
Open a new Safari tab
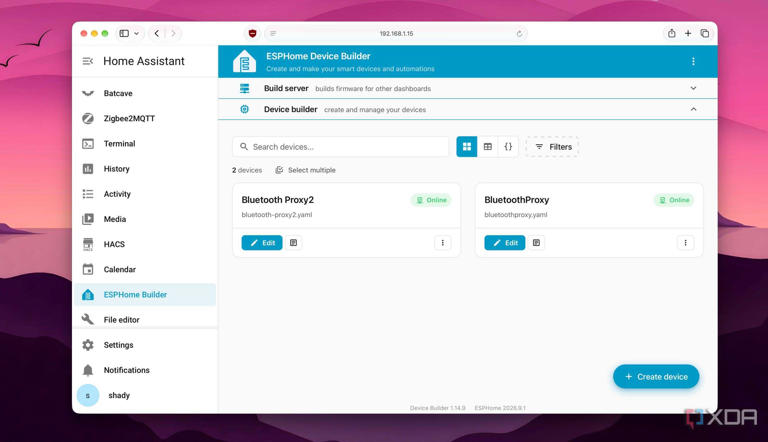tap(688, 33)
